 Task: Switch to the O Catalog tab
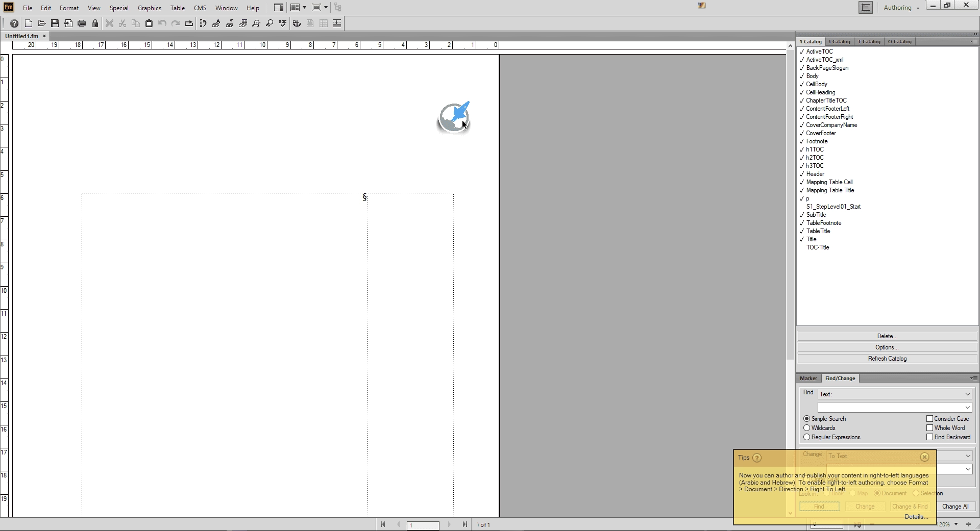[x=900, y=41]
